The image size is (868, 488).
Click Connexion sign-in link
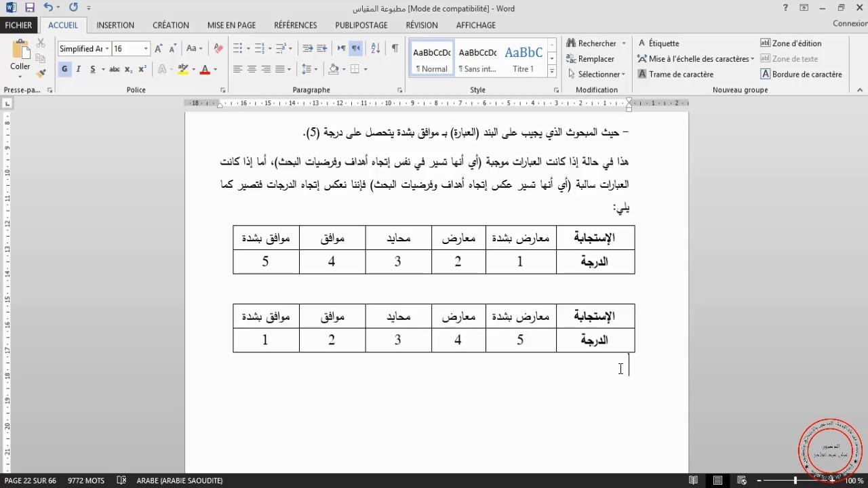pos(850,24)
